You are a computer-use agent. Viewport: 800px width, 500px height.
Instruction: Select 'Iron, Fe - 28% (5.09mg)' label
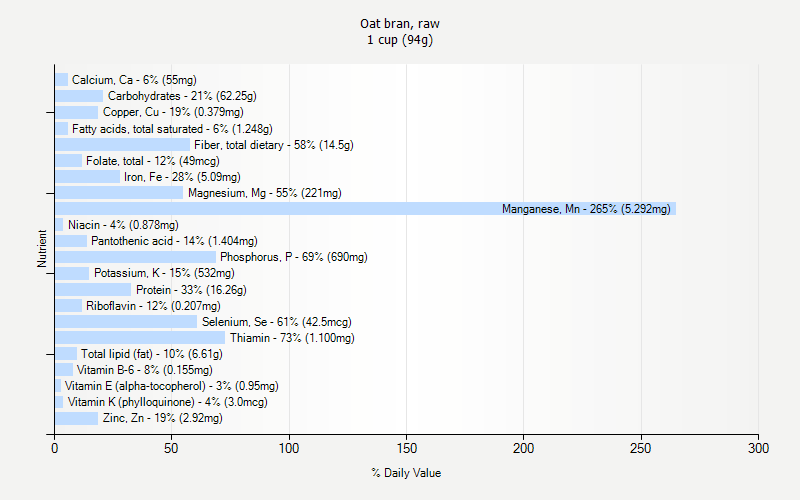click(182, 177)
